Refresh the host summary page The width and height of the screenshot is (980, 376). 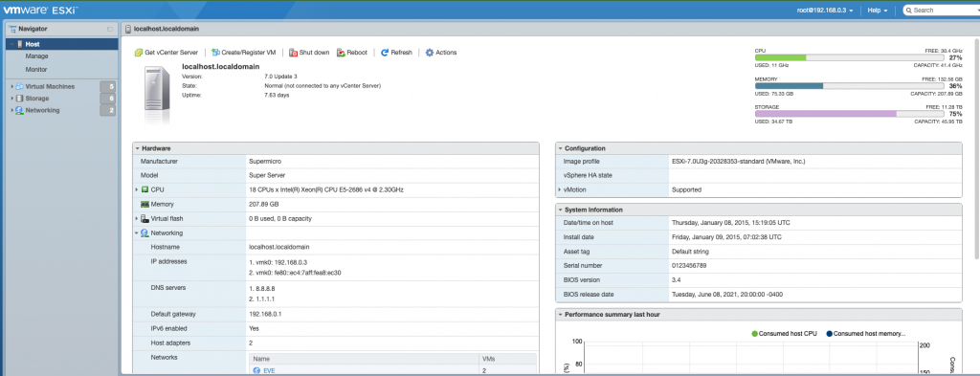point(396,53)
